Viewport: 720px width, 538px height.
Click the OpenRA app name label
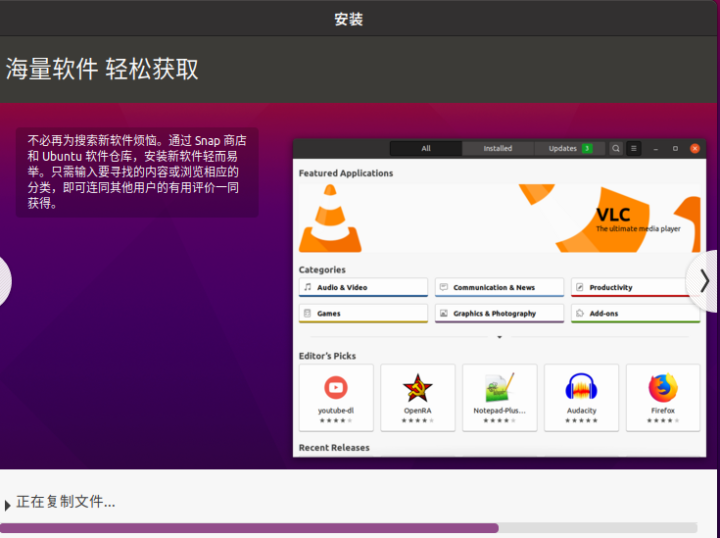(x=417, y=410)
